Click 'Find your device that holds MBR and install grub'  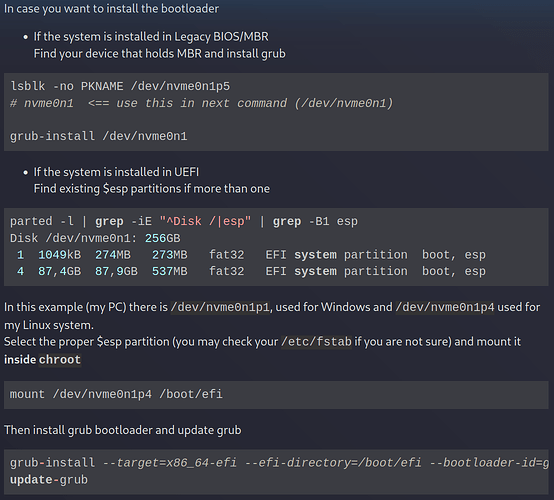tap(159, 54)
